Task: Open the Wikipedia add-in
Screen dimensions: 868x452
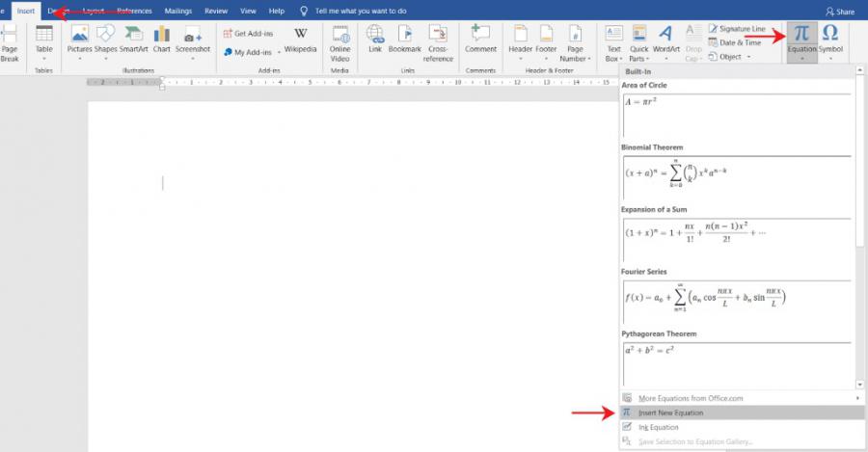Action: click(300, 40)
